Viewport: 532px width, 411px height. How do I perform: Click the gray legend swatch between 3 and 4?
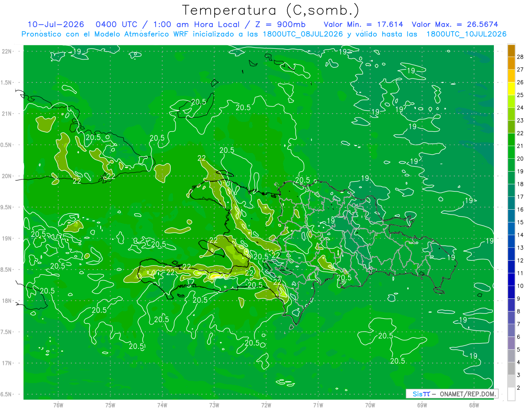(x=511, y=368)
